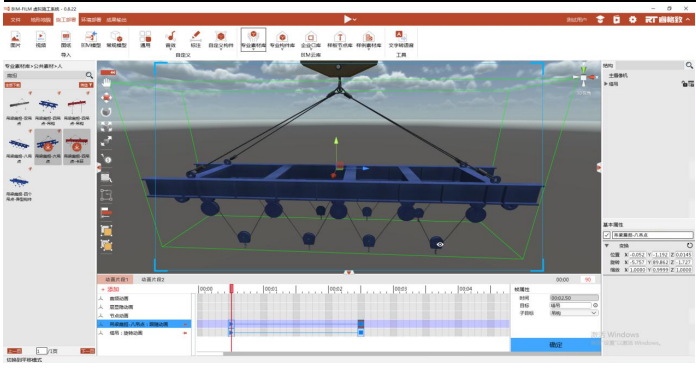Screen dimensions: 696x368
Task: Select the BIM模型 import icon
Action: (91, 39)
